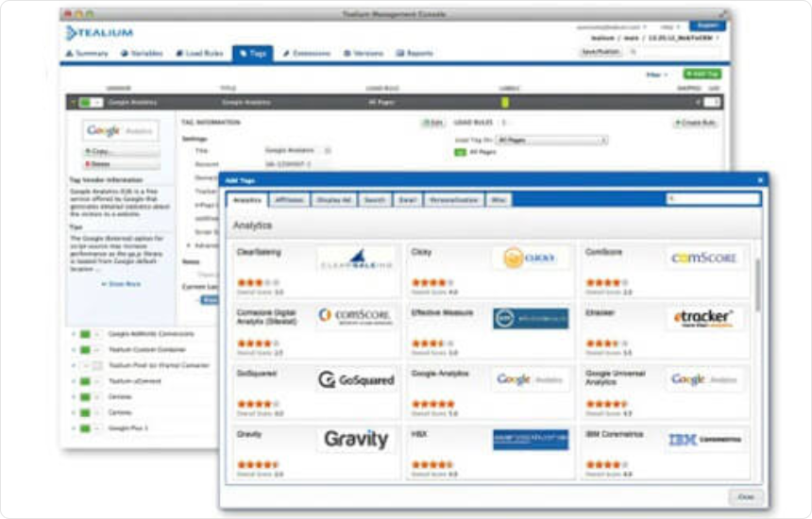Click the Save/Publish button
The height and width of the screenshot is (519, 812).
pos(600,52)
